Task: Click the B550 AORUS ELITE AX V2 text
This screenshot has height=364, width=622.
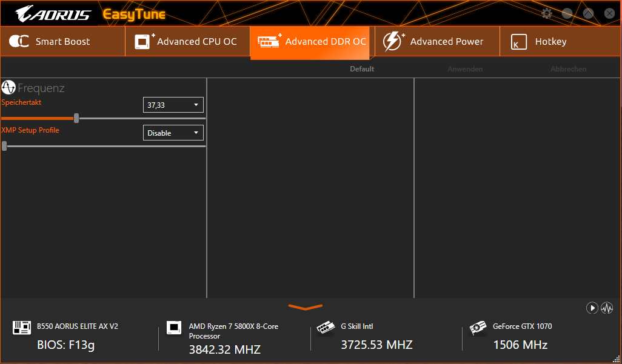Action: coord(78,326)
